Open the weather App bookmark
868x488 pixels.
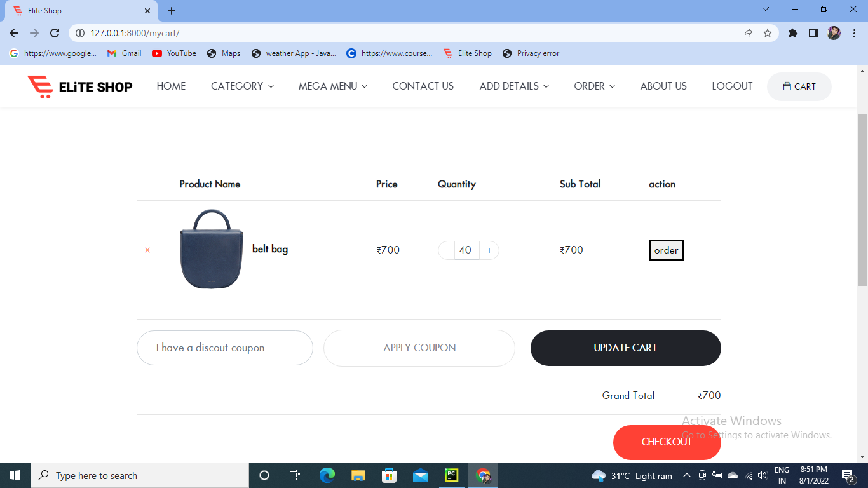(294, 53)
